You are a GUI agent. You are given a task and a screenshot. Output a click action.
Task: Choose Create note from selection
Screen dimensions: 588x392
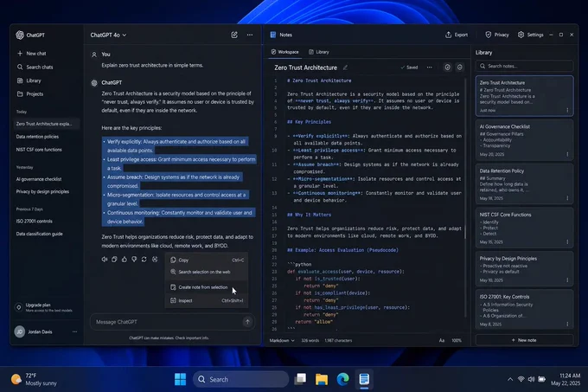click(207, 287)
